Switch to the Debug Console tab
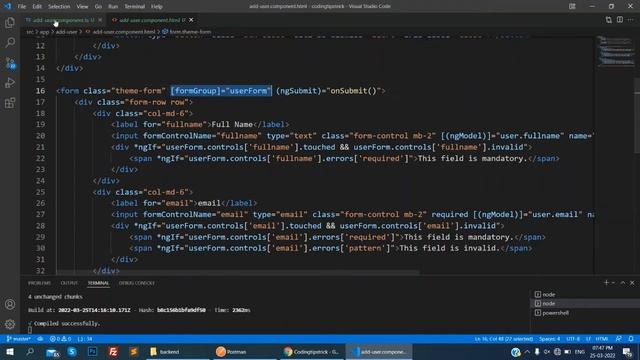Image resolution: width=640 pixels, height=360 pixels. 137,283
